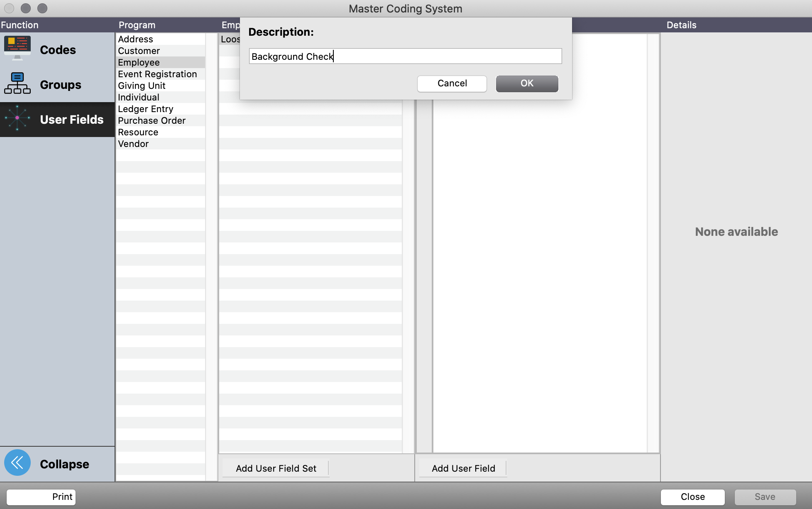Click the User Fields network icon
Screen dimensions: 812x509
(x=17, y=118)
